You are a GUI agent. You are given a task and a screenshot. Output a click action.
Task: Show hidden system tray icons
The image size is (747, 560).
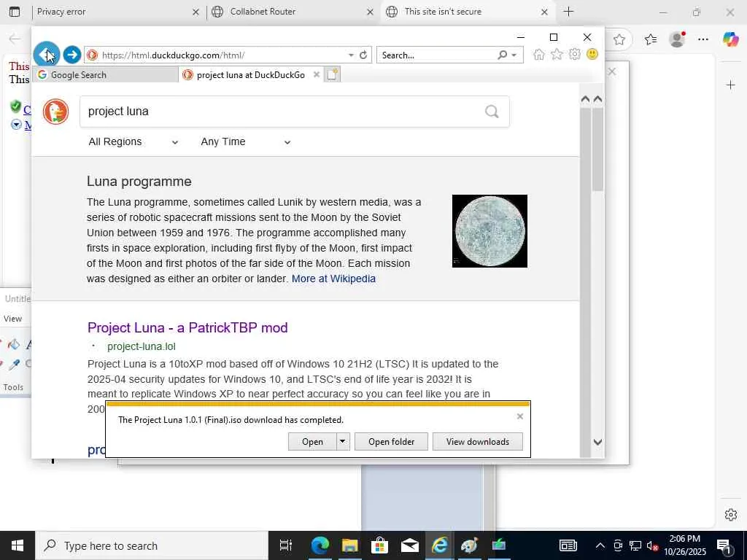[x=600, y=545]
